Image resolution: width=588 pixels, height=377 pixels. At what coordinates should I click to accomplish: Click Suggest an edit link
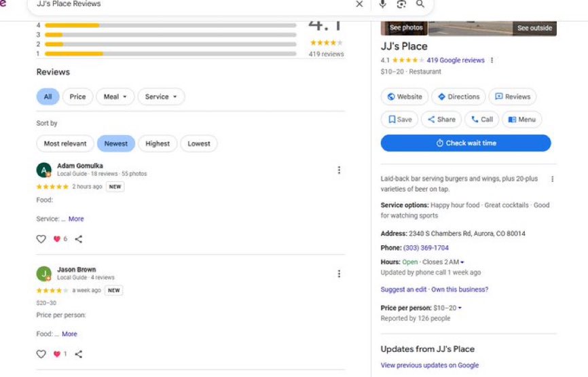(x=403, y=289)
